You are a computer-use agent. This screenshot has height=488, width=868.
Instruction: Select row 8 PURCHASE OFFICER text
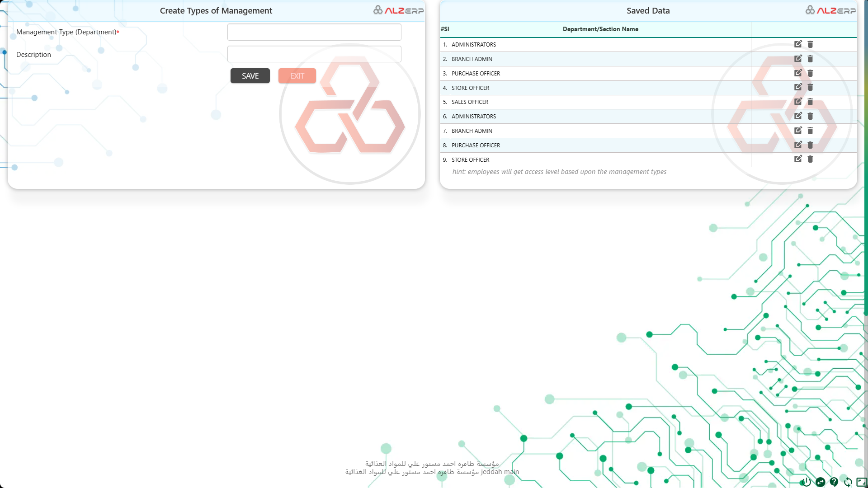click(476, 145)
